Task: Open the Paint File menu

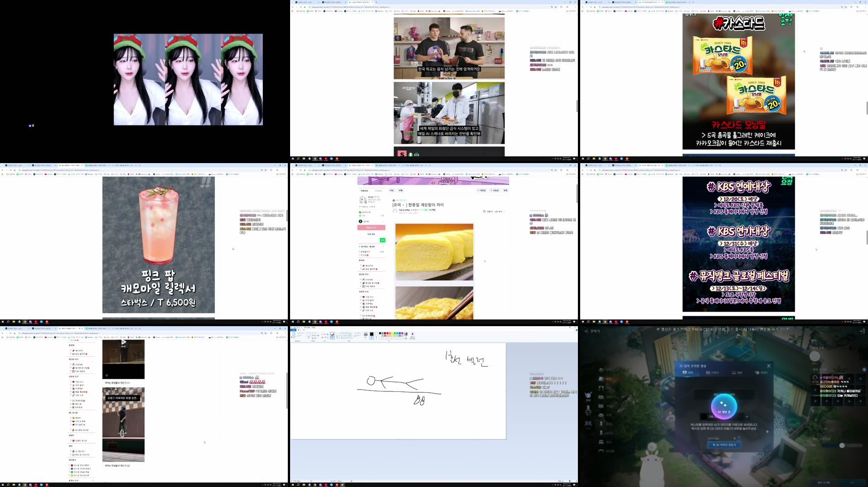Action: point(294,330)
